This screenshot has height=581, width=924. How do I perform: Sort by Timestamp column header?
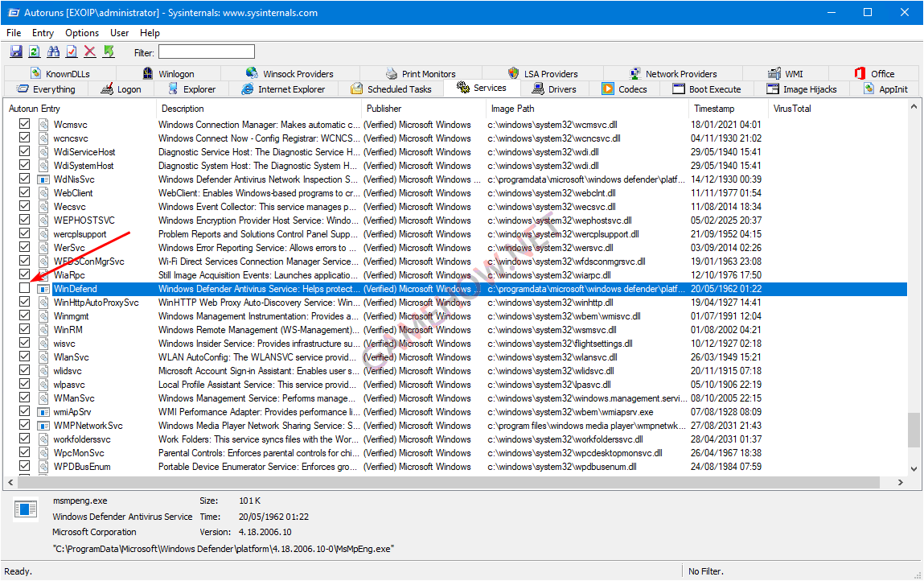pyautogui.click(x=729, y=109)
